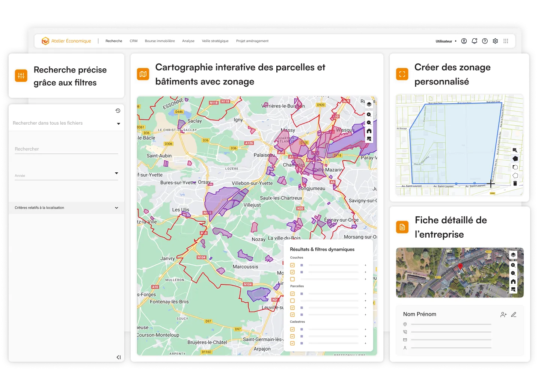Select the polygon edit shape tool
The width and height of the screenshot is (538, 392).
point(515,167)
